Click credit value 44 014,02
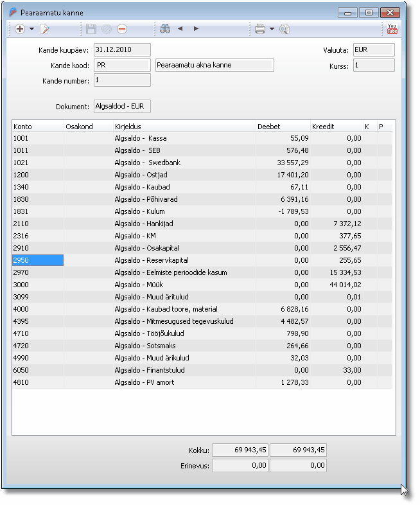The height and width of the screenshot is (505, 420). tap(346, 285)
